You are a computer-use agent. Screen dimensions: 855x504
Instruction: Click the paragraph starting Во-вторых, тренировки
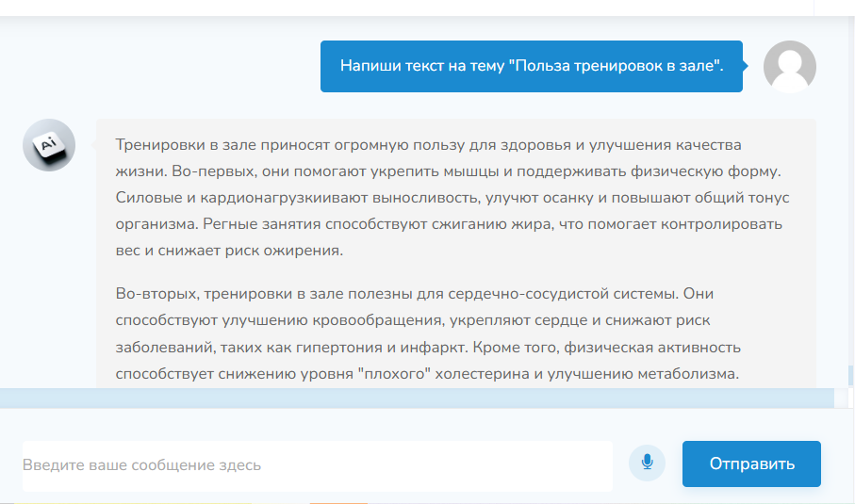tap(428, 333)
